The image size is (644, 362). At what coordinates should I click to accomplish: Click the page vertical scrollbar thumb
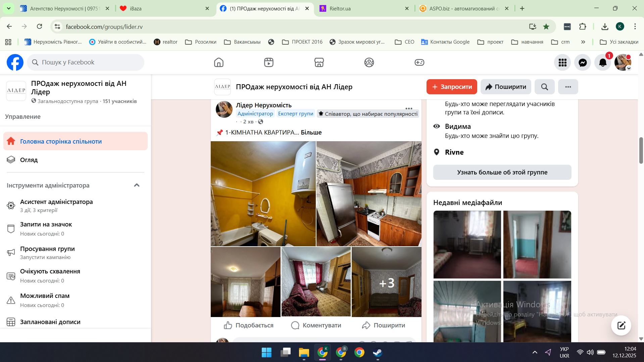(641, 150)
